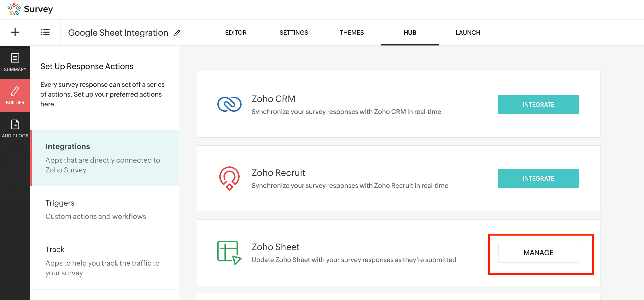Click the Zoho Sheet heading

276,247
